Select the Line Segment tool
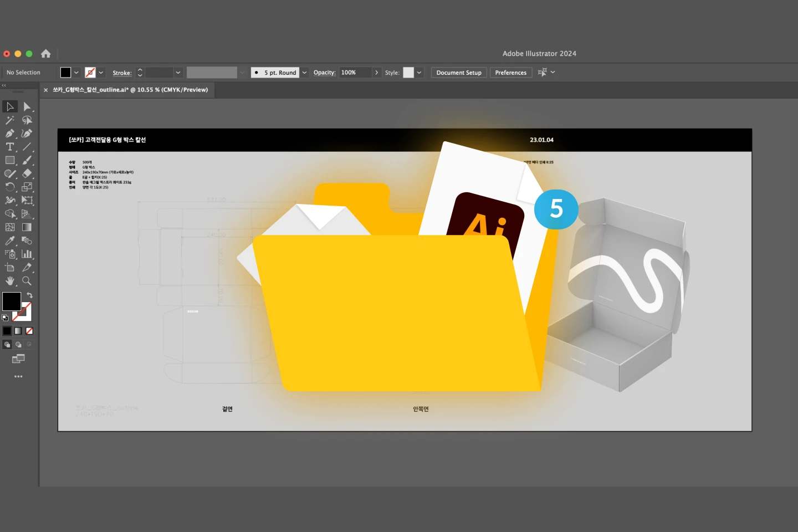 click(27, 147)
